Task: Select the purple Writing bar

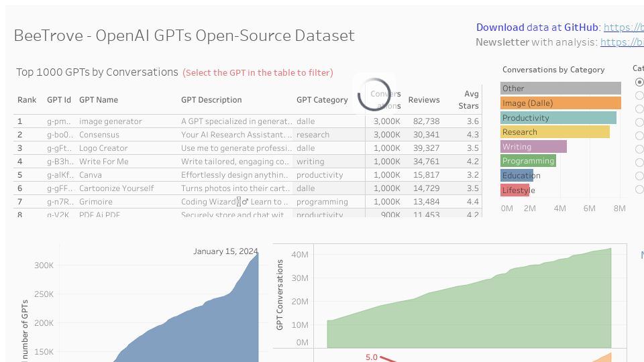Action: [x=533, y=147]
